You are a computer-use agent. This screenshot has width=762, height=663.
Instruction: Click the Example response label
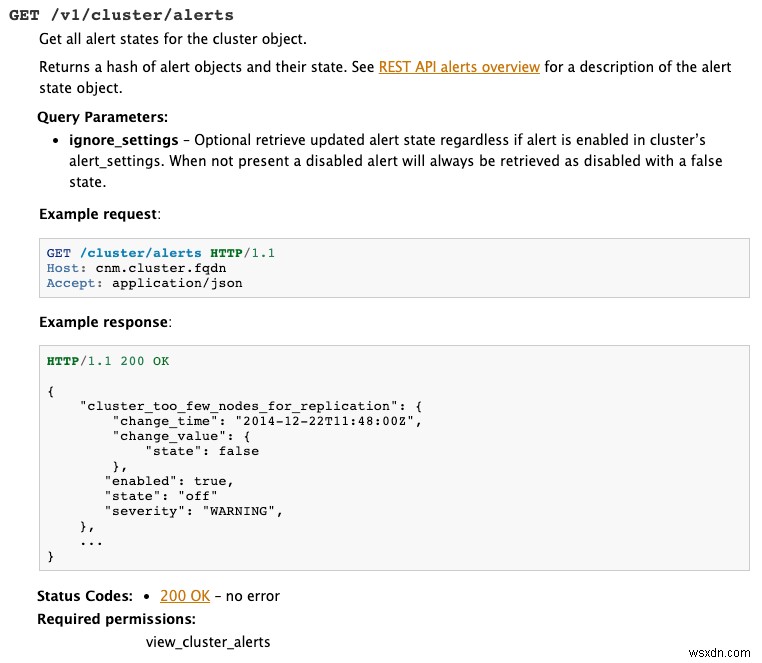[104, 322]
